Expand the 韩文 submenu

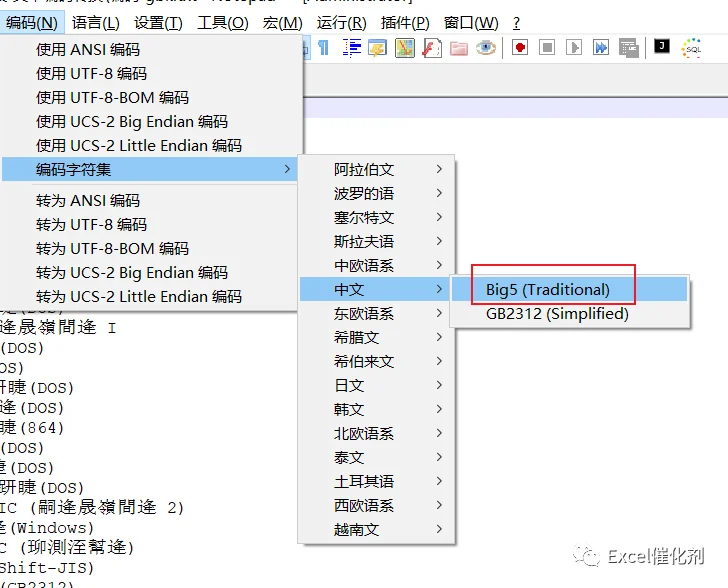coord(376,410)
